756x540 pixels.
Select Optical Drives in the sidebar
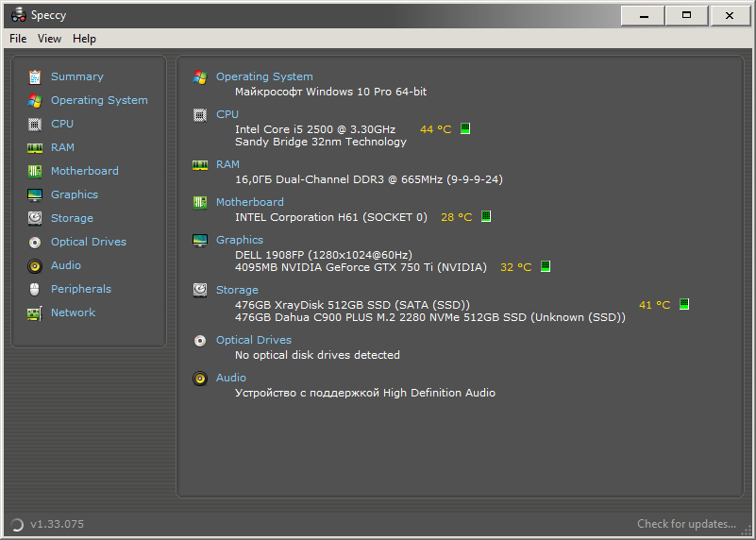88,242
